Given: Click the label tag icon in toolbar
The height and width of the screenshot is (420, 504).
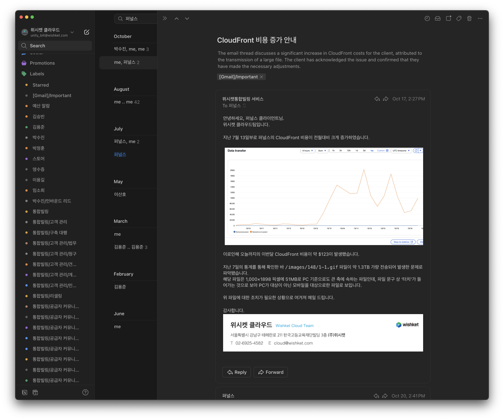Looking at the screenshot, I should tap(459, 18).
